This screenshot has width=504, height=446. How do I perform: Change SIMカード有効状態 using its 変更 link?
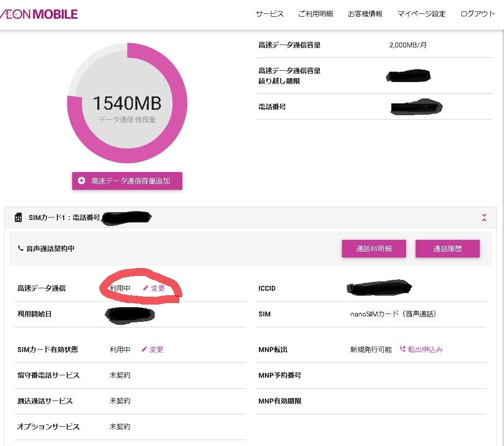(152, 350)
